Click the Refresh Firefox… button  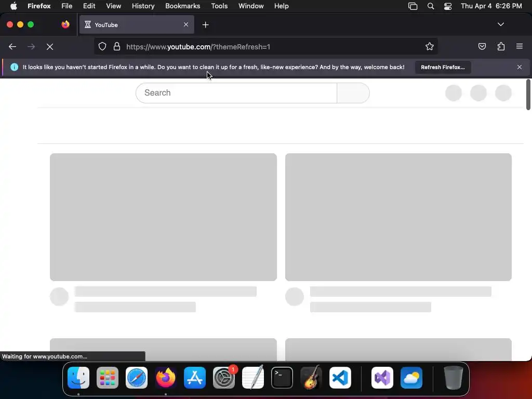pos(443,67)
